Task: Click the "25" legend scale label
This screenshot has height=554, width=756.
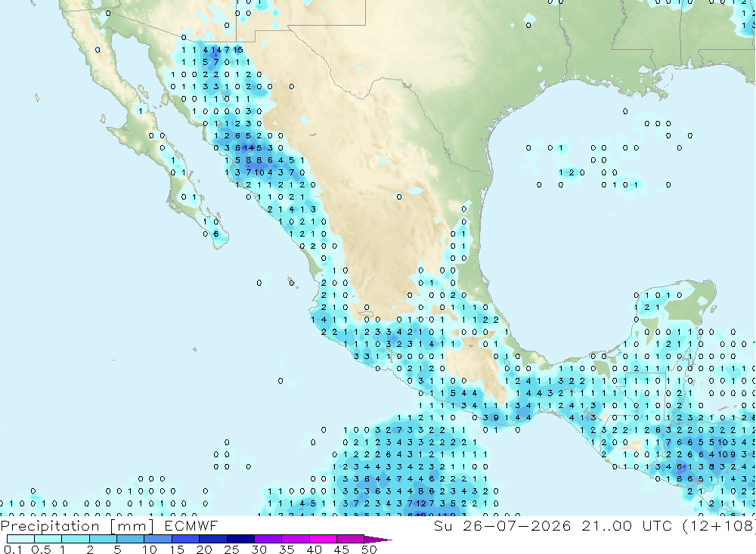Action: point(231,549)
